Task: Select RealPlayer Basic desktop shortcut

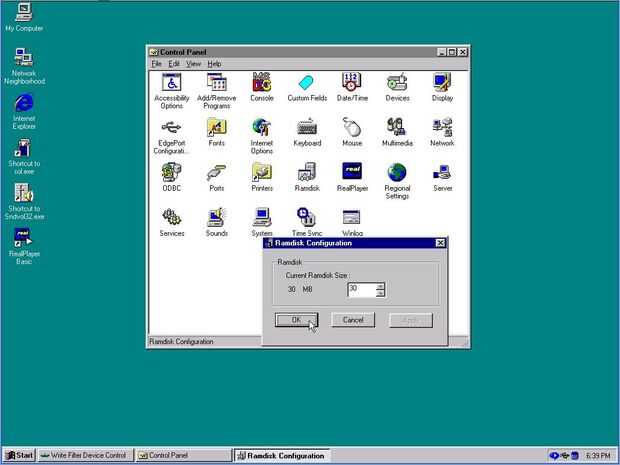Action: (x=24, y=246)
